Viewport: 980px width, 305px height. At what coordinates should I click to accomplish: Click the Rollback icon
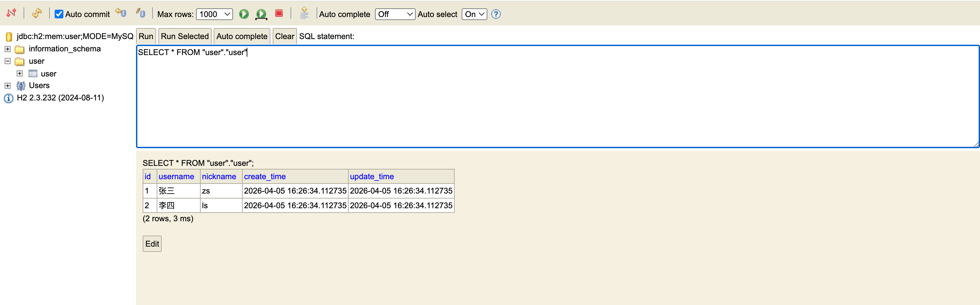pyautogui.click(x=121, y=13)
